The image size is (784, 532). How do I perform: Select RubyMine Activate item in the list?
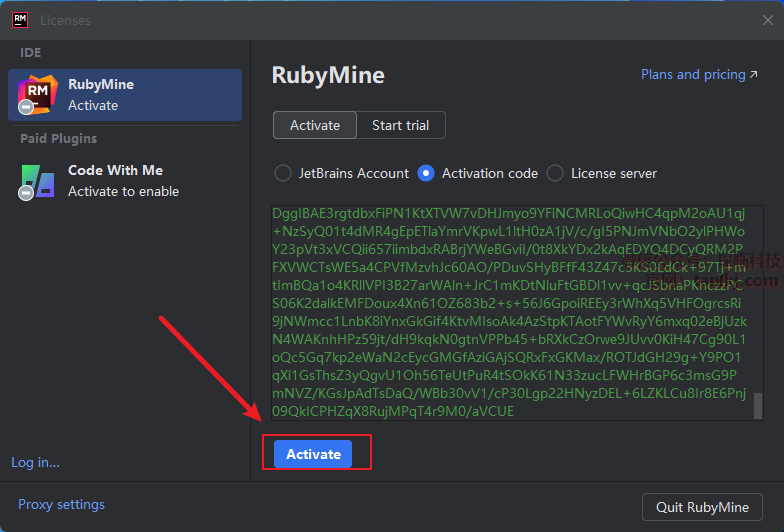click(125, 94)
